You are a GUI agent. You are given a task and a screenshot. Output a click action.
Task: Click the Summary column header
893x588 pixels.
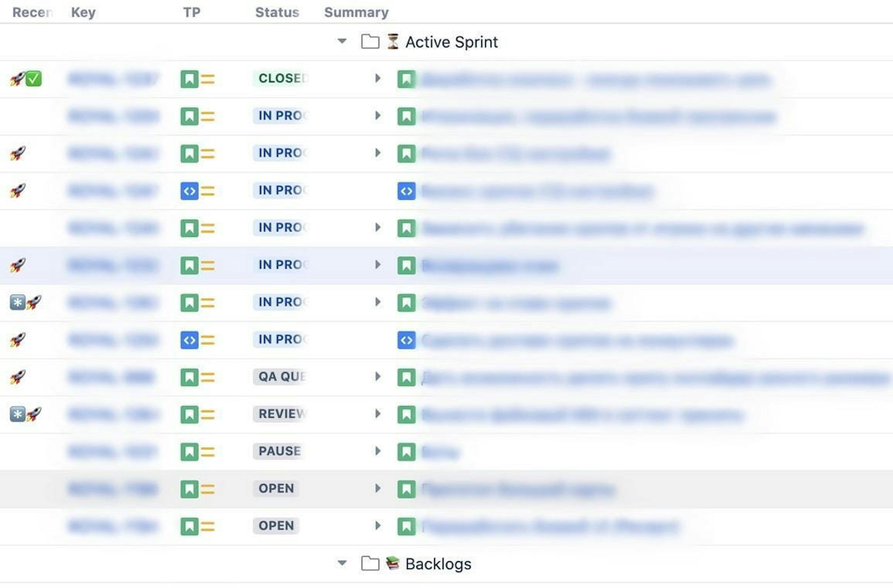click(x=357, y=12)
